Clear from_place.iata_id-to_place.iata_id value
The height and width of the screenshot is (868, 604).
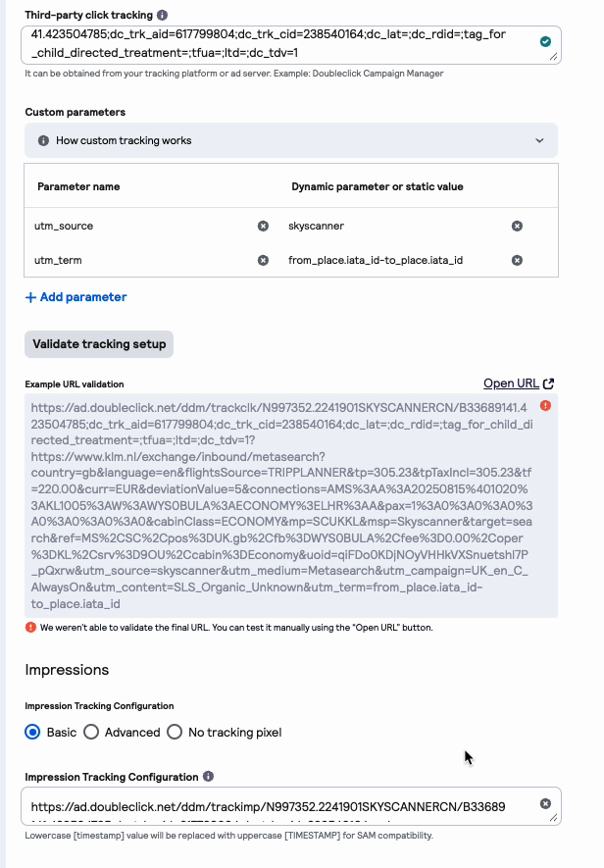[517, 260]
